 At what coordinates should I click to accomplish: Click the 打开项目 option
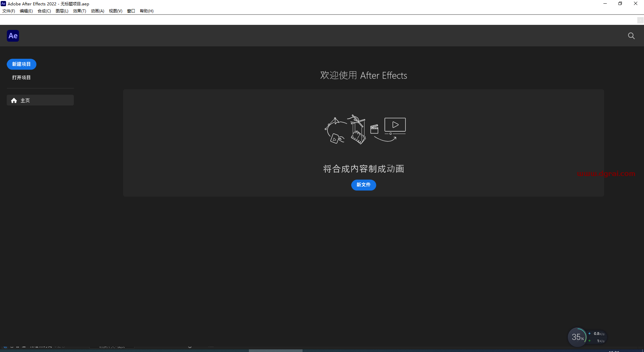(21, 77)
